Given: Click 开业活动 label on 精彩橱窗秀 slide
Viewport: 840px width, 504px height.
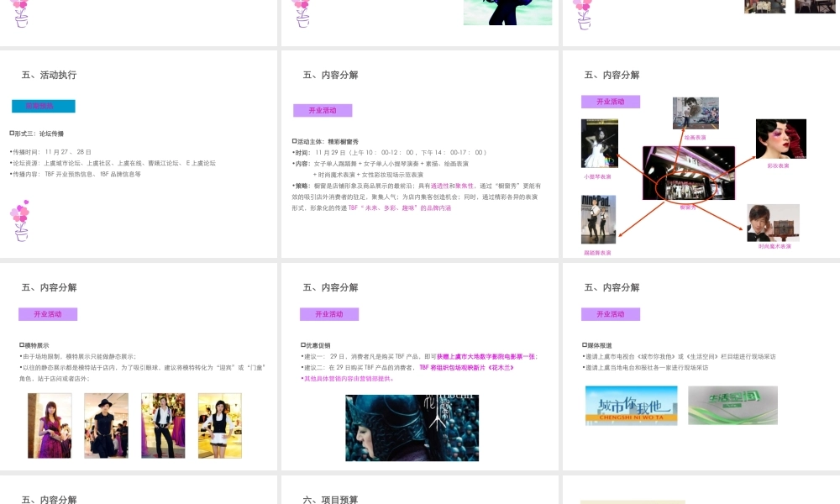Looking at the screenshot, I should [x=323, y=110].
